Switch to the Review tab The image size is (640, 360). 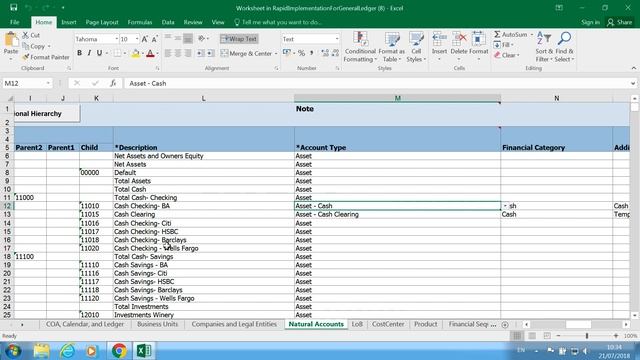pos(193,22)
